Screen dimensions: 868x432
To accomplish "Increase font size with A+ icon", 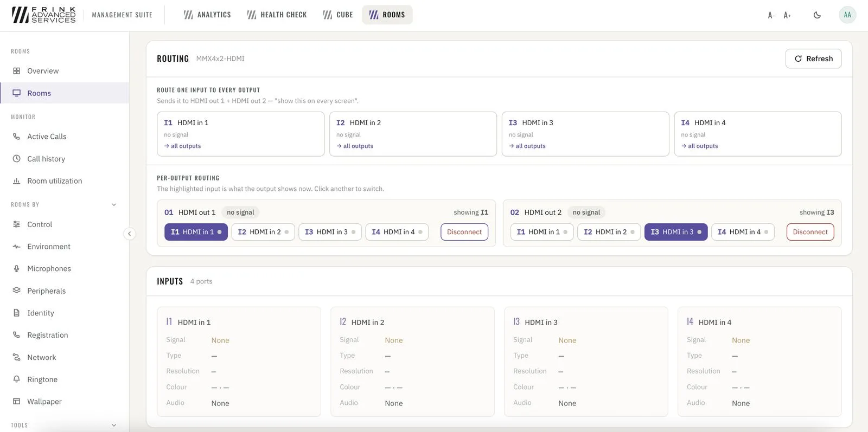I will [787, 15].
